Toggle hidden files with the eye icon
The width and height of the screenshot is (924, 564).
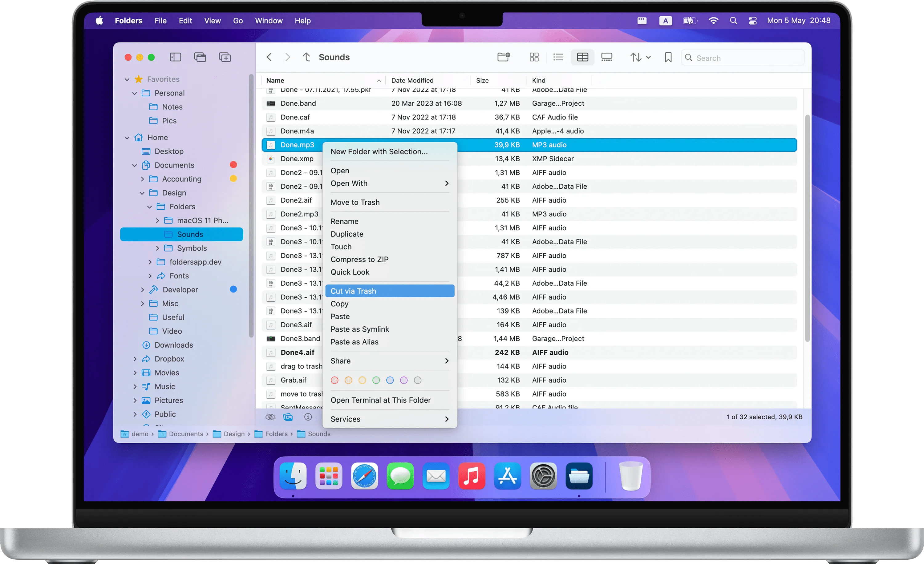[x=270, y=417]
